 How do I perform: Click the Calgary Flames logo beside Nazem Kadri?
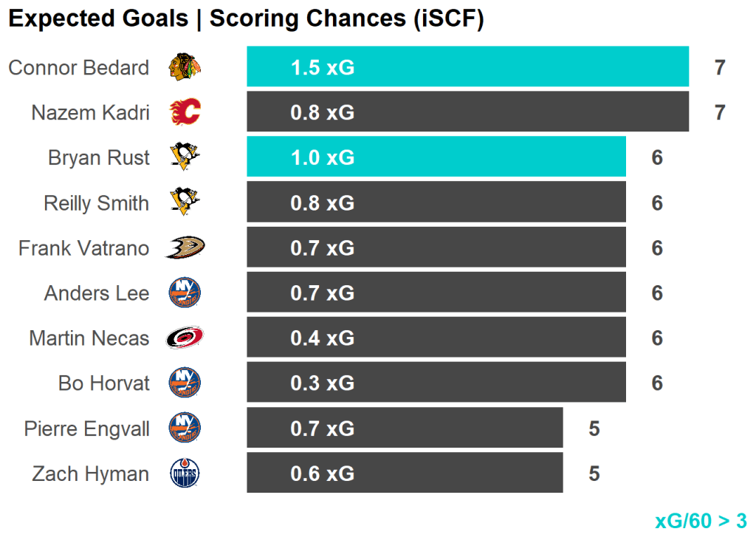[x=185, y=112]
